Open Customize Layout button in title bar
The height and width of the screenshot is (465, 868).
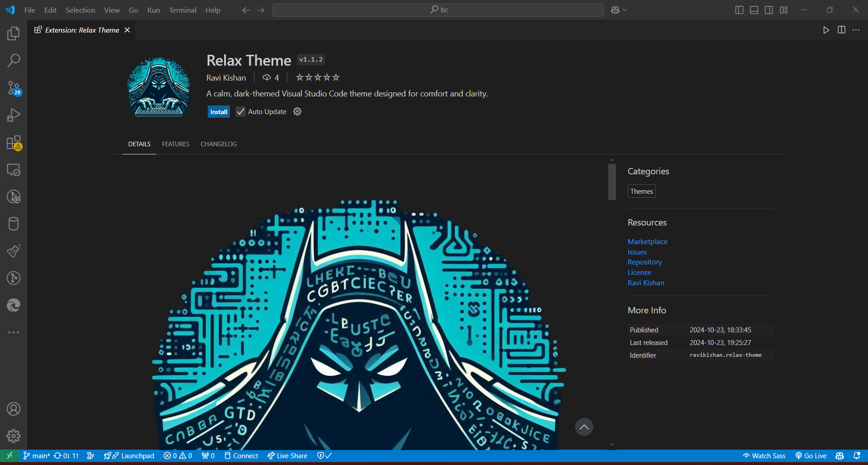[784, 10]
